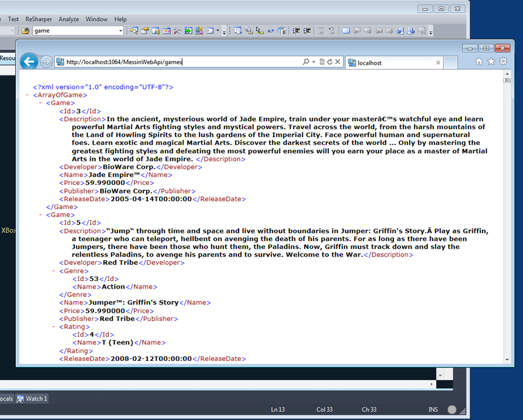Click Display Word Completion icon
Image resolution: width=523 pixels, height=420 pixels.
[270, 31]
